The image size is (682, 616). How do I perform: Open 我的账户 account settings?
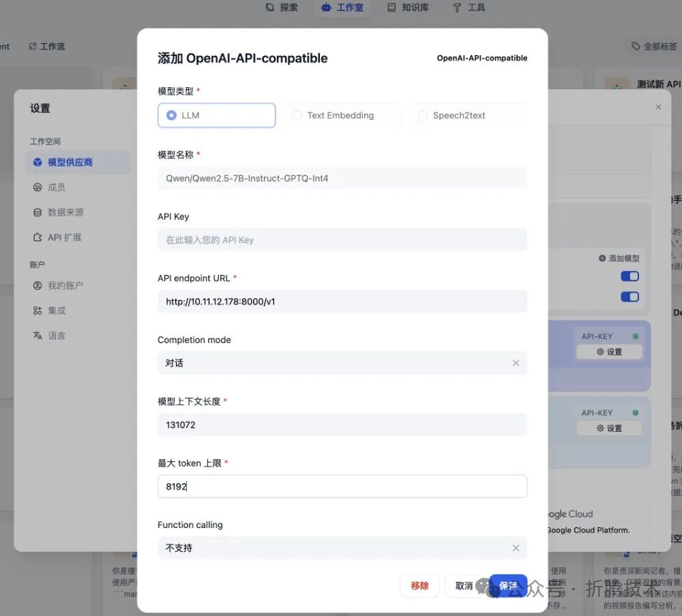pos(78,285)
